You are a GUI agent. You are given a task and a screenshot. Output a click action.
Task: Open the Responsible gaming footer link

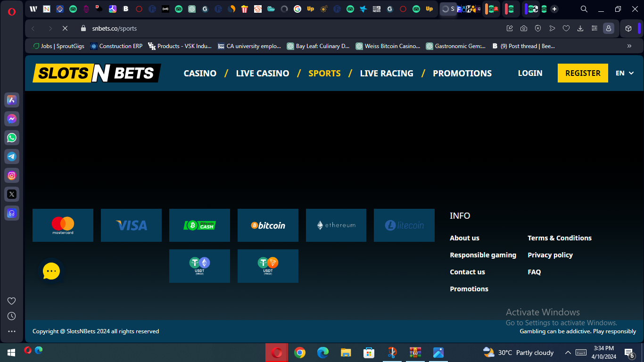click(483, 255)
